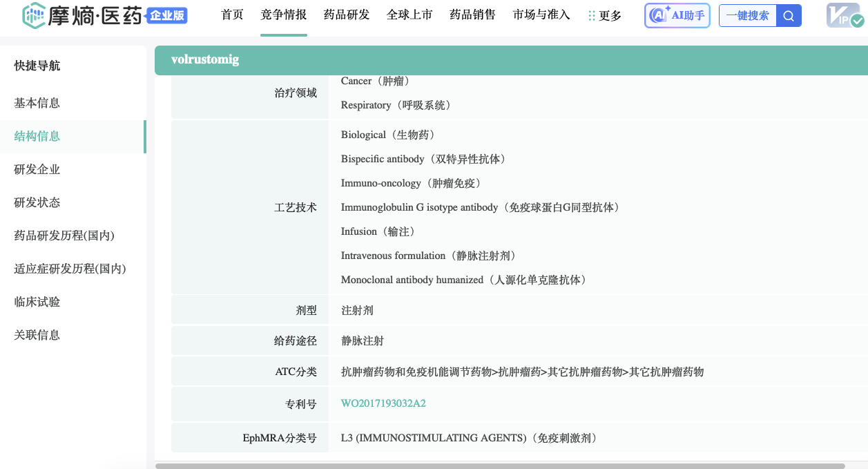Go to 药品销售 section
This screenshot has width=868, height=469.
(x=472, y=15)
